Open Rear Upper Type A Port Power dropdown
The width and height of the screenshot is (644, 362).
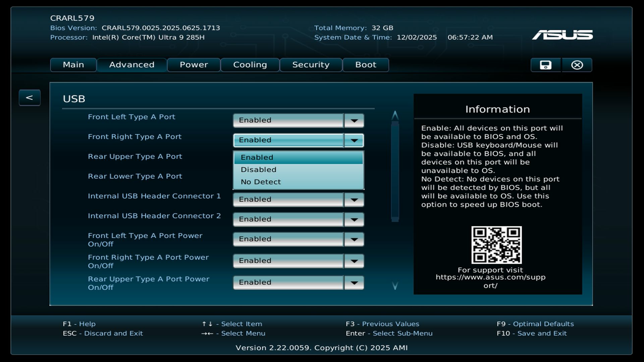coord(354,283)
